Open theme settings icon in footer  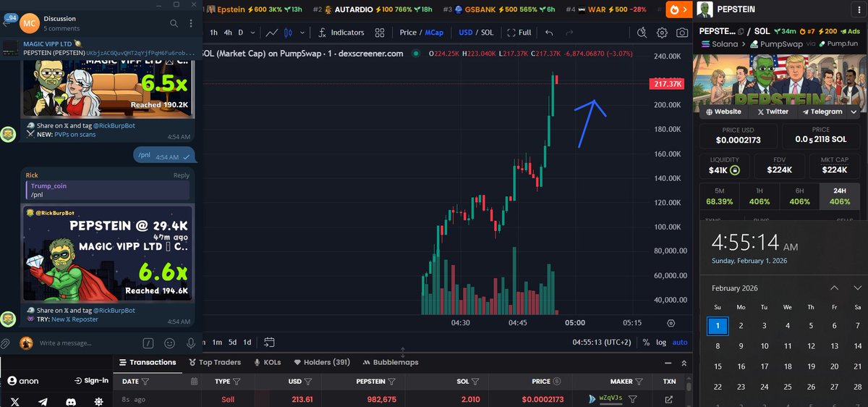[98, 401]
